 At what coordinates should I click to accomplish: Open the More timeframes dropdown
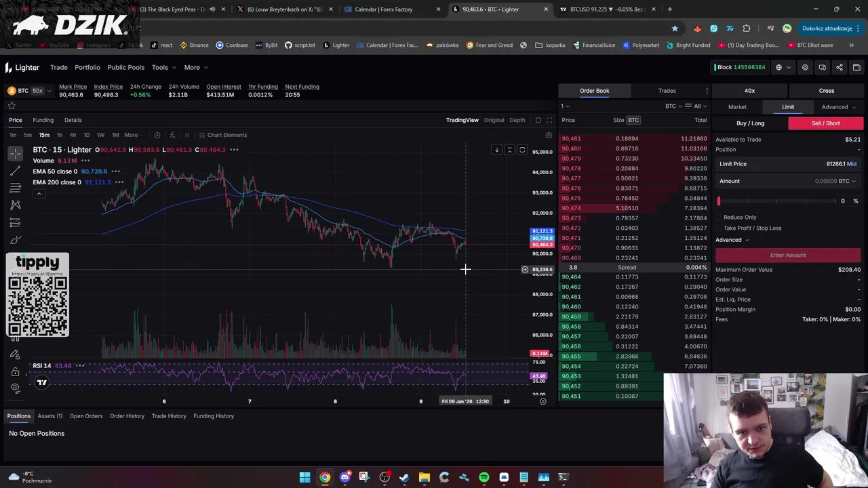132,135
